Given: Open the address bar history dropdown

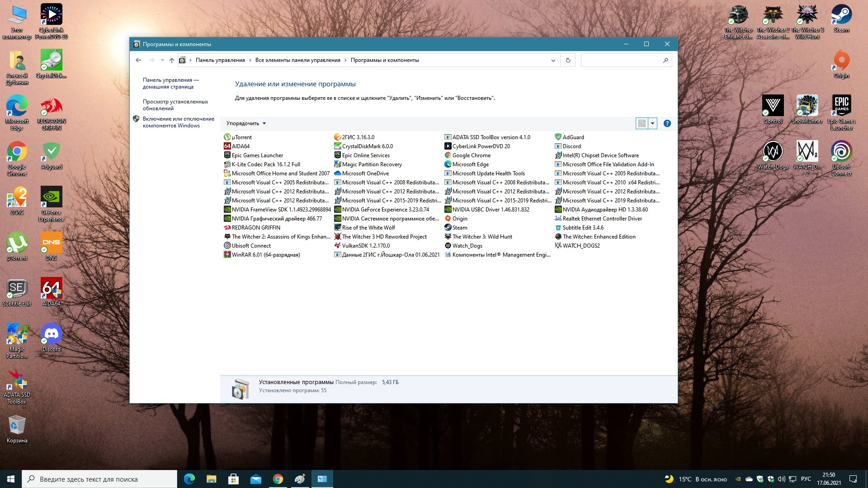Looking at the screenshot, I should tap(553, 60).
